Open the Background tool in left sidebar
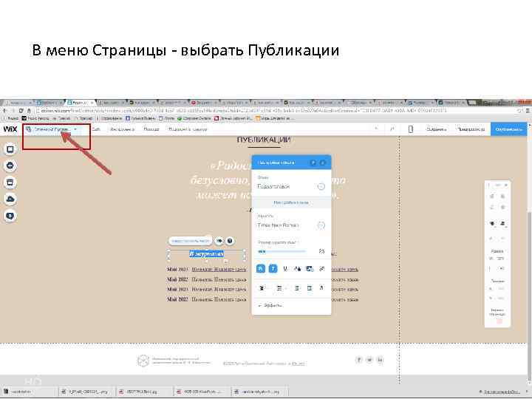 [10, 149]
